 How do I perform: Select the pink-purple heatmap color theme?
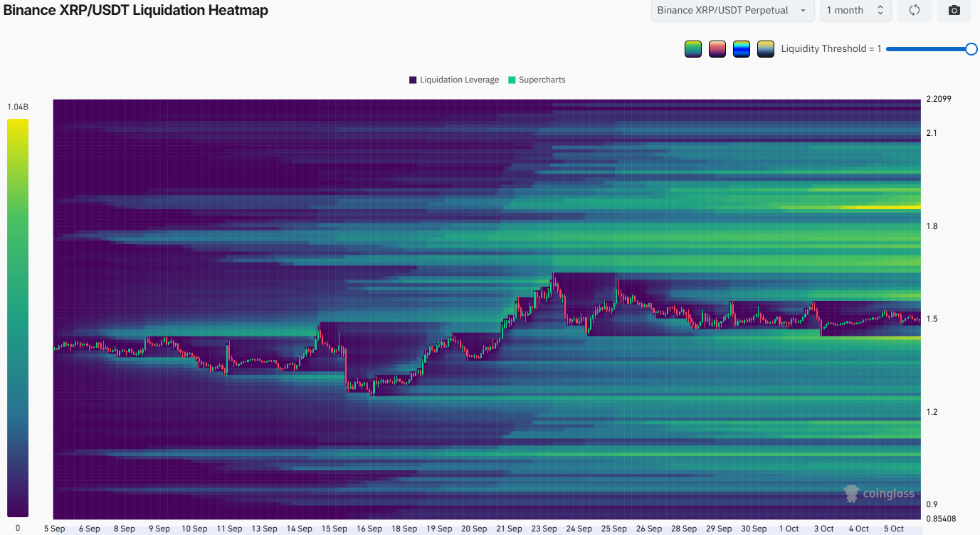point(717,49)
